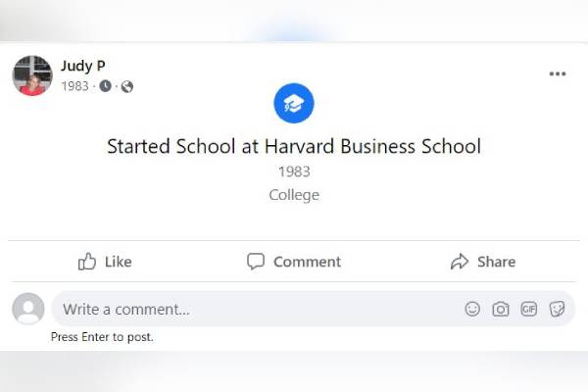Image resolution: width=588 pixels, height=392 pixels.
Task: Like the Harvard Business School post
Action: click(105, 262)
